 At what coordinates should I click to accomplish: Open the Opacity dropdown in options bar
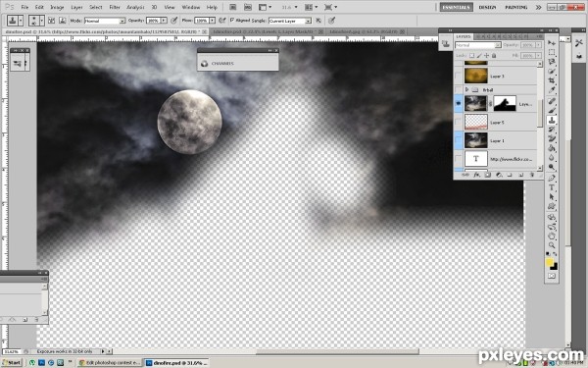click(x=164, y=21)
